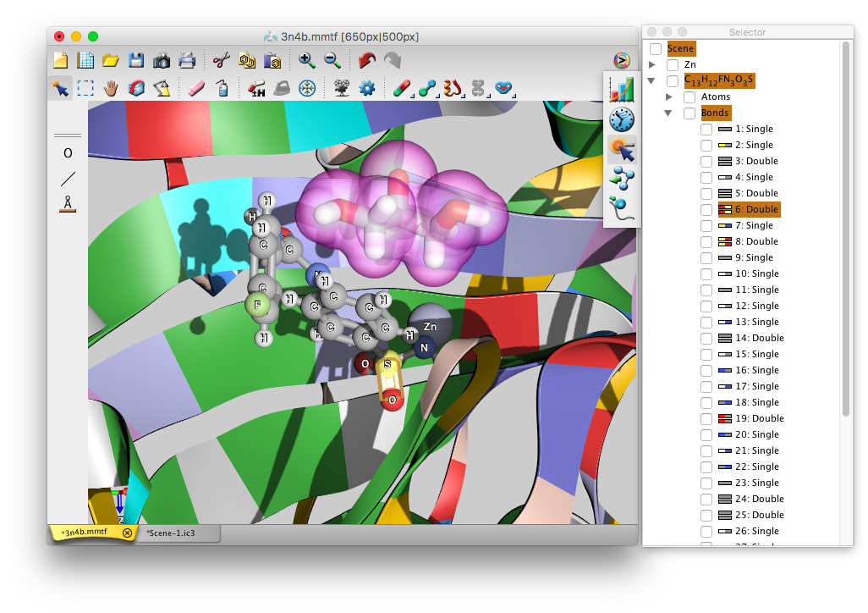Switch to the Scene-1.ic3 tab

pyautogui.click(x=171, y=533)
